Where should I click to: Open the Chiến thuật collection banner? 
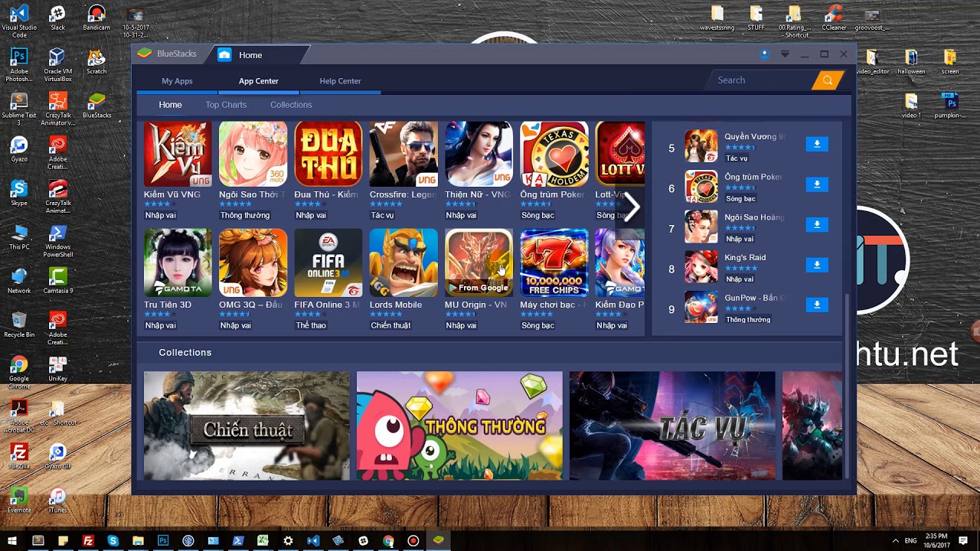click(247, 425)
